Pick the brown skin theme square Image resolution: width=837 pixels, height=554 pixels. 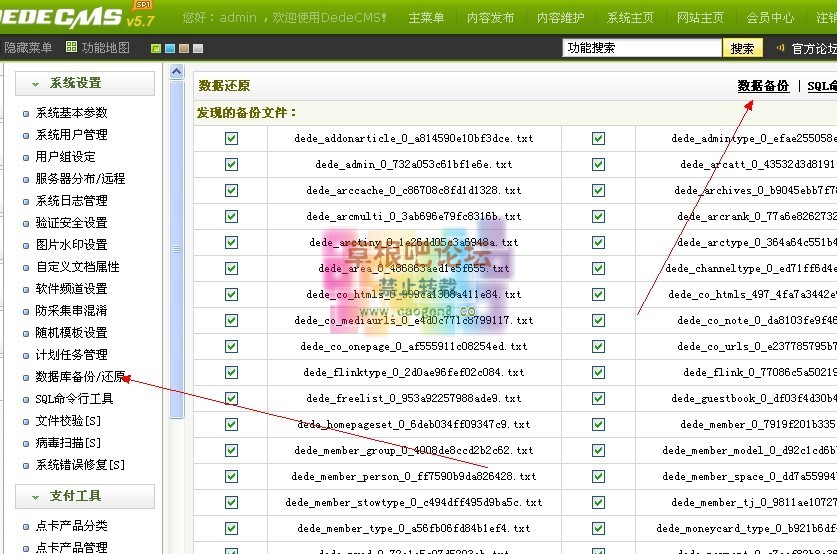coord(184,48)
